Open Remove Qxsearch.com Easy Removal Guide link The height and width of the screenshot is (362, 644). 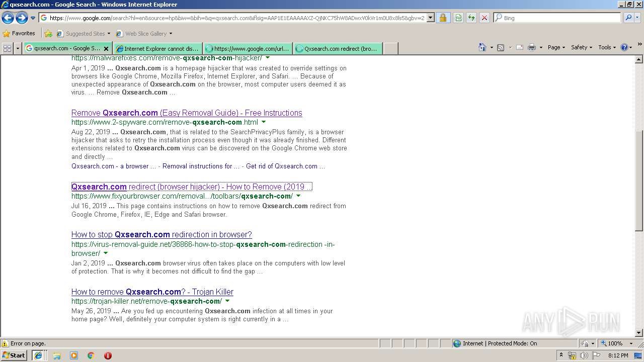(187, 113)
